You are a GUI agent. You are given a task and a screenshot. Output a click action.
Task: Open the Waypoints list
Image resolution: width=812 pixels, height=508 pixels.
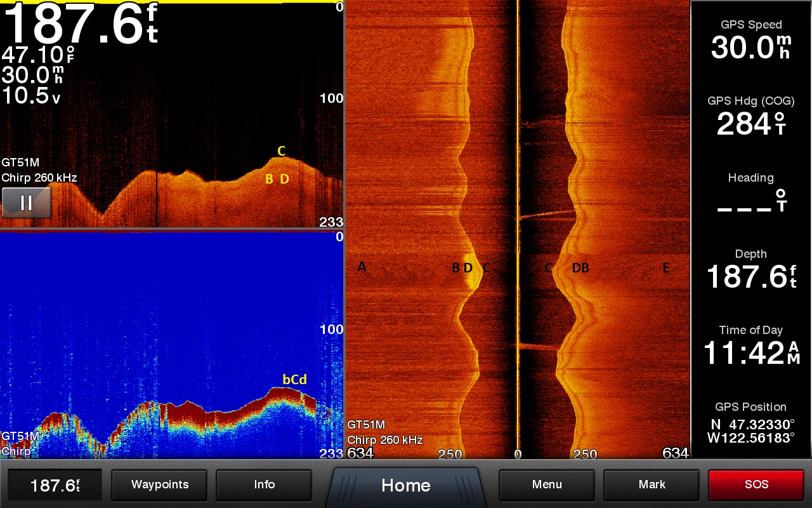159,485
